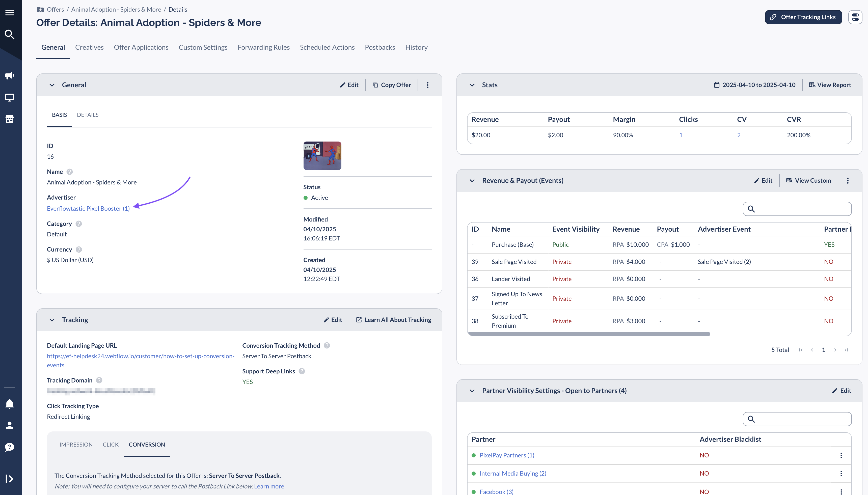Expand the sidebar with the arrow toggle
Screen dimensions: 868x495
10,479
